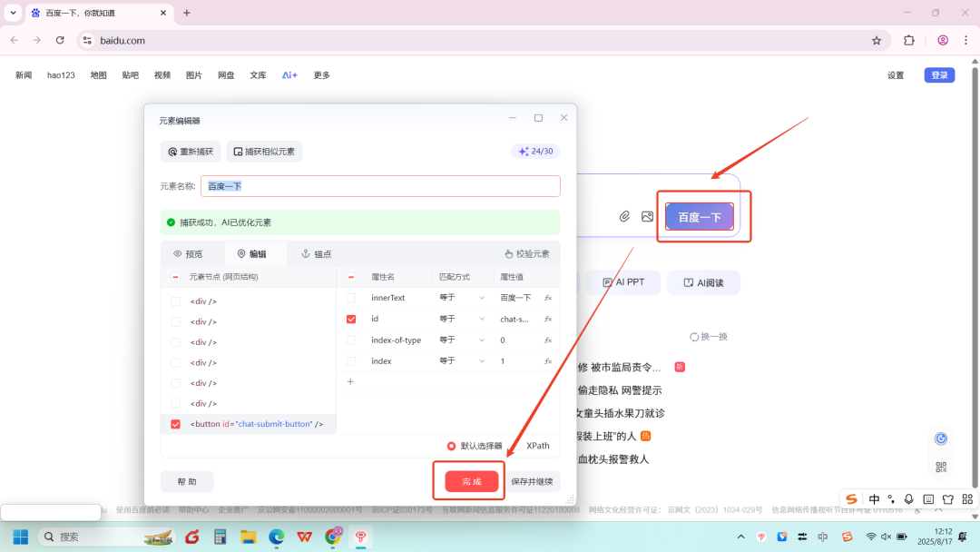Image resolution: width=980 pixels, height=552 pixels.
Task: Click the Sogou microphone voice input icon
Action: pos(908,498)
